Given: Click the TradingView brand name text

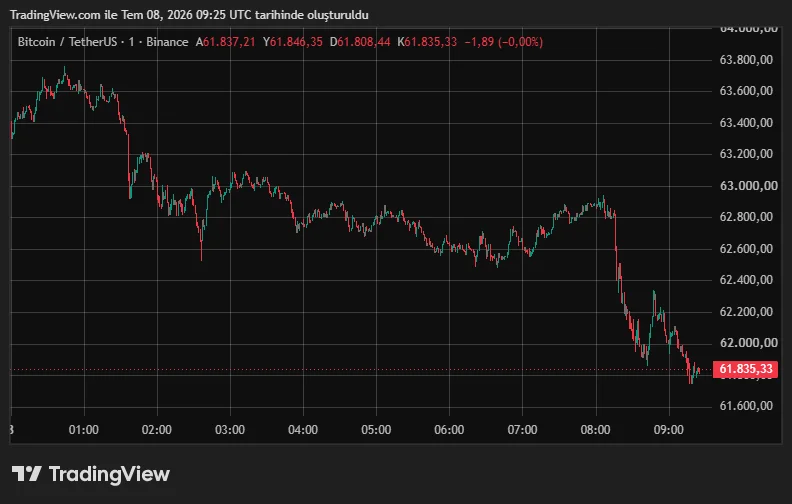Looking at the screenshot, I should click(109, 474).
